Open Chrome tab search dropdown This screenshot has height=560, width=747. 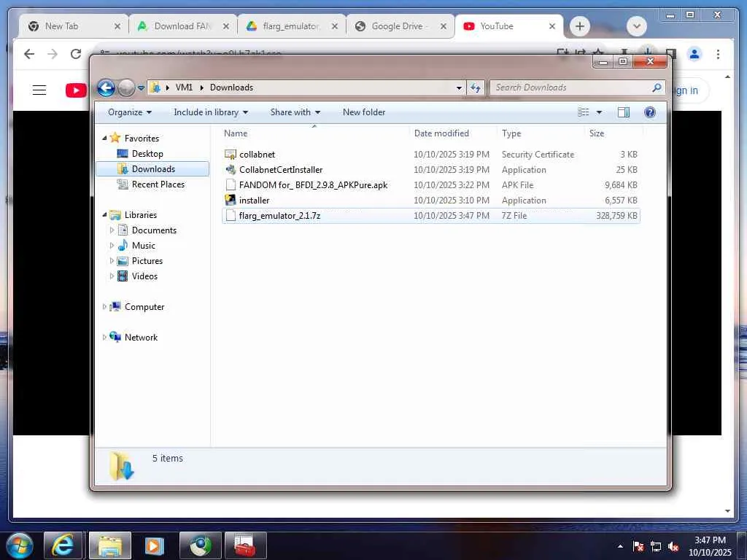click(x=637, y=26)
